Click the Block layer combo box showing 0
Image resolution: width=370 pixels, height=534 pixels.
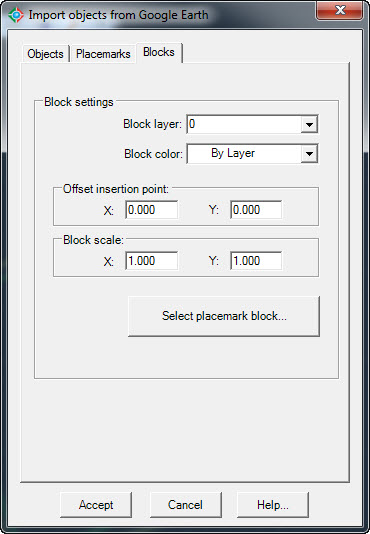[x=252, y=124]
